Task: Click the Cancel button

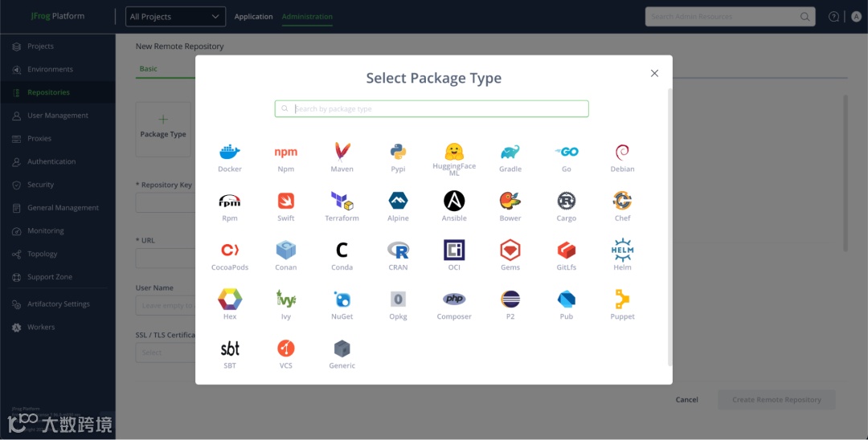Action: point(686,400)
